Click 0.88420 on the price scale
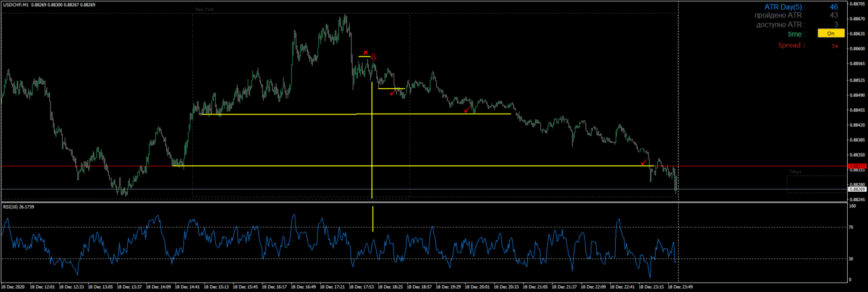Screen dimensions: 868x292 857,124
